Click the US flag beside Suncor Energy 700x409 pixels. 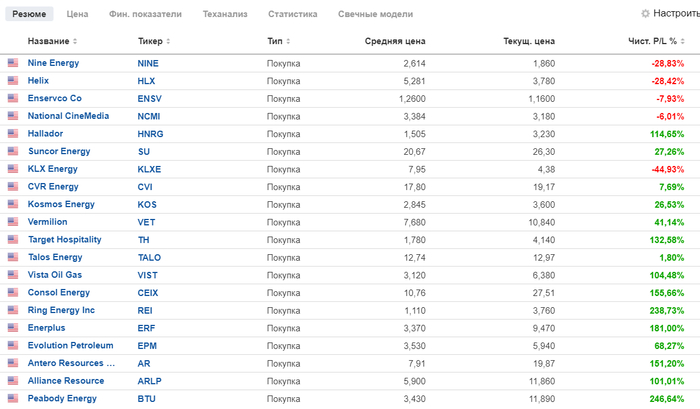13,151
